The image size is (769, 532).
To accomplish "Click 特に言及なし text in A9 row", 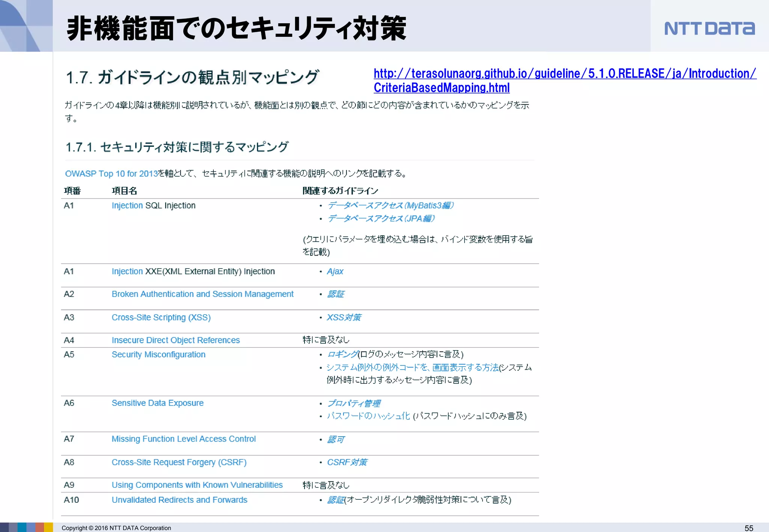I will coord(326,485).
